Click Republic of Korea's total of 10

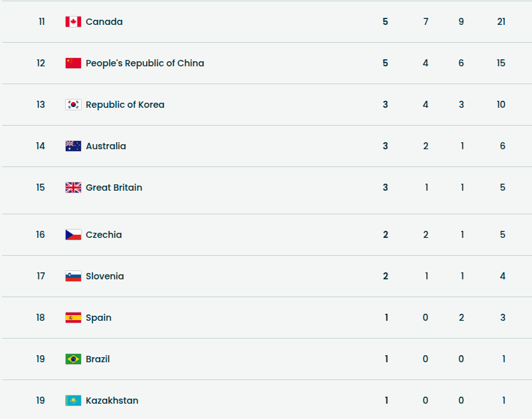pos(501,105)
